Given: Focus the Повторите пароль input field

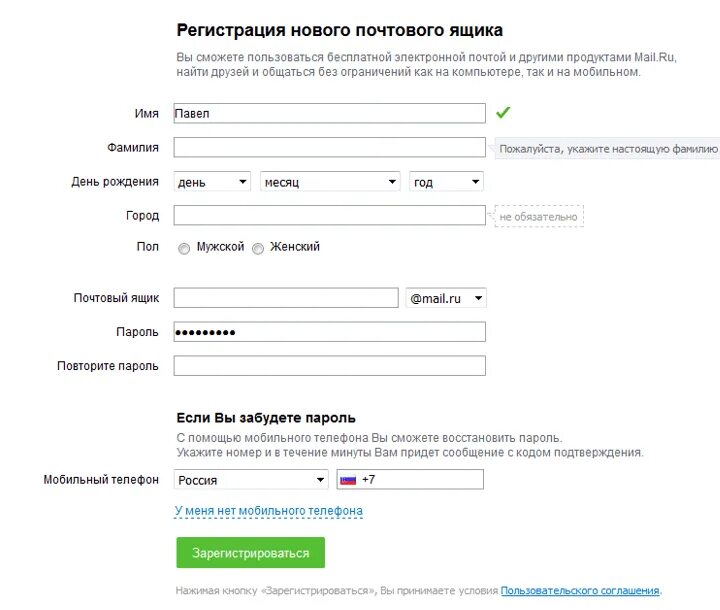Looking at the screenshot, I should [x=329, y=366].
